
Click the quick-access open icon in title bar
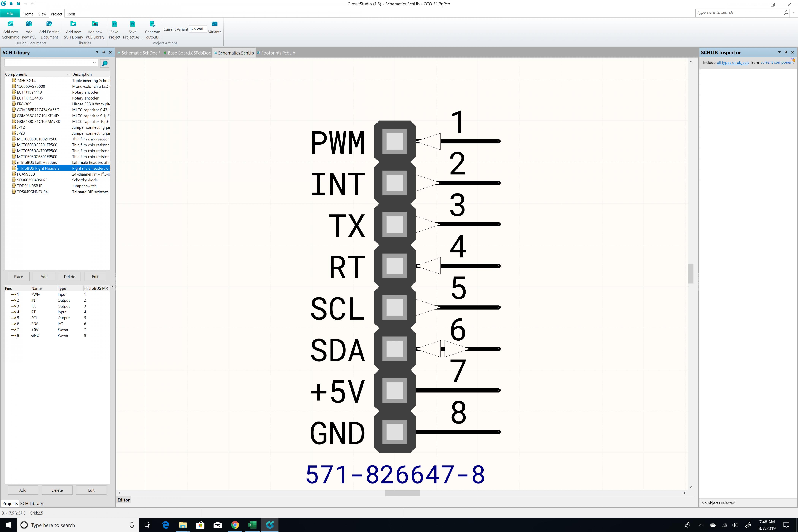coord(11,4)
